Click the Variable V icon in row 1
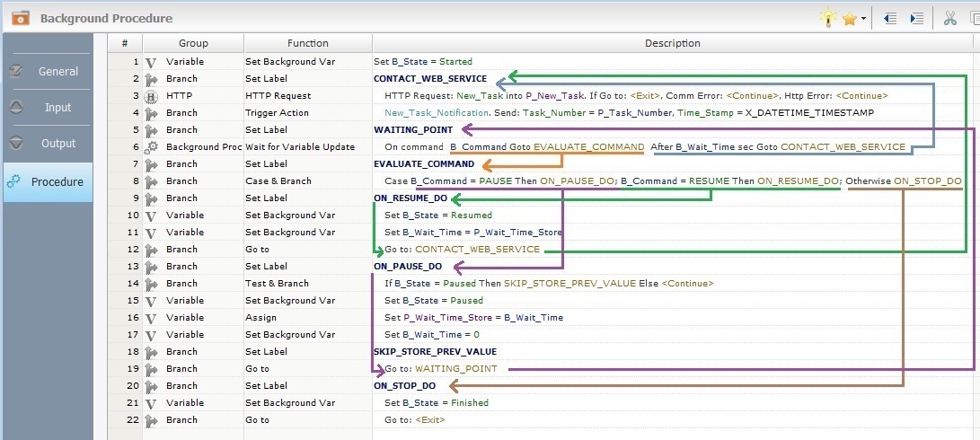The width and height of the screenshot is (980, 440). 151,62
